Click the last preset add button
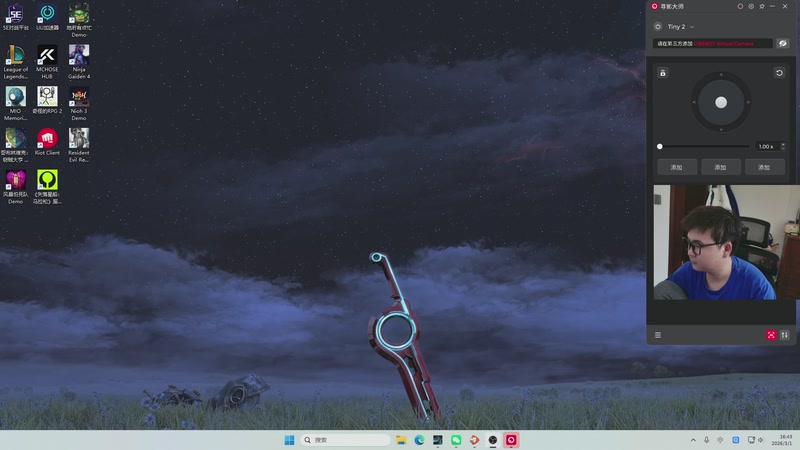Screen dimensions: 800x450 click(x=764, y=167)
